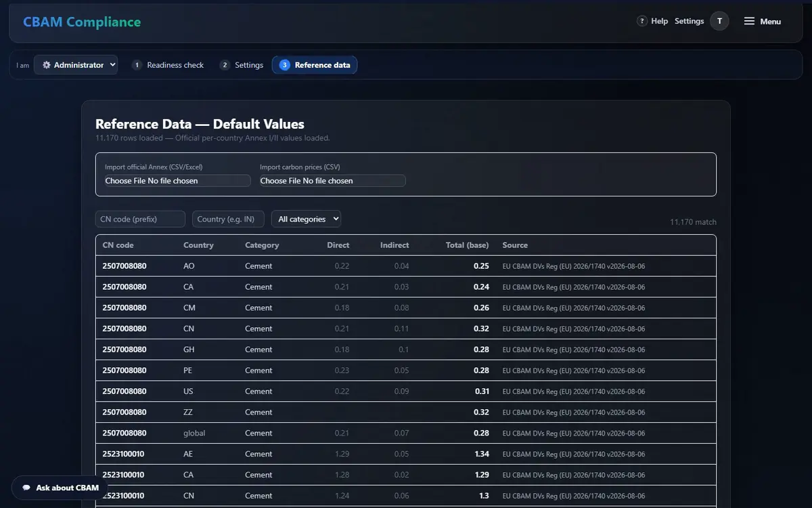
Task: Click the Indirect column header
Action: [x=394, y=245]
